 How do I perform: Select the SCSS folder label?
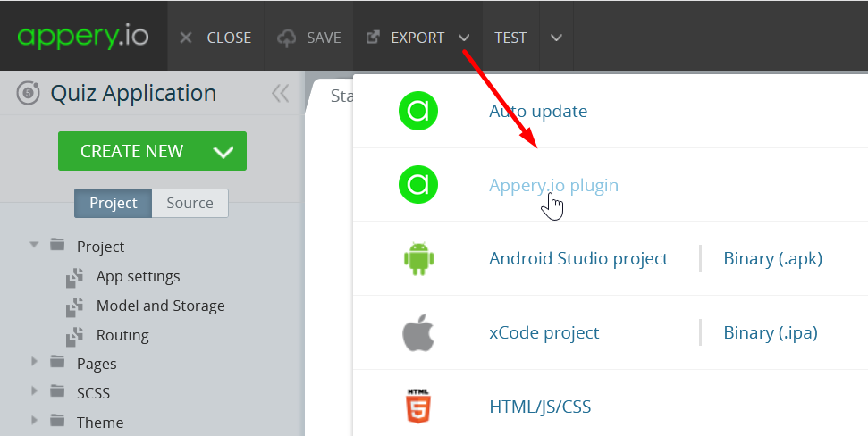[x=93, y=393]
